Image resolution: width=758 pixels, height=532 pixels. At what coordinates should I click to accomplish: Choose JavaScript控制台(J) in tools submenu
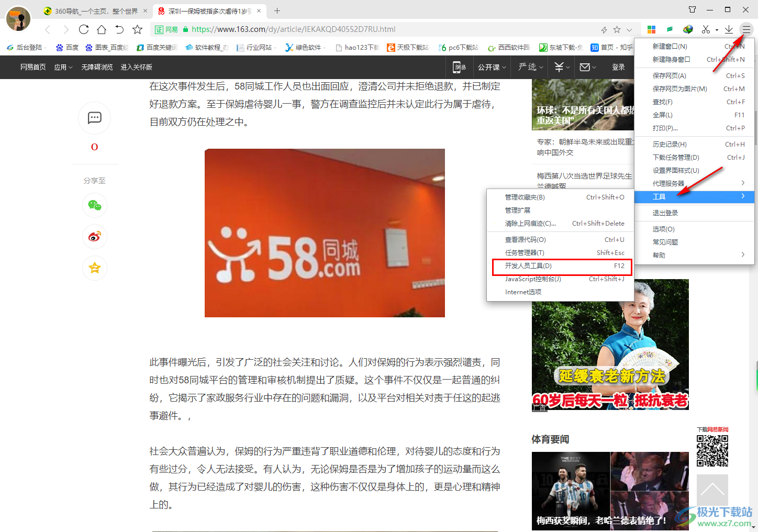[560, 279]
